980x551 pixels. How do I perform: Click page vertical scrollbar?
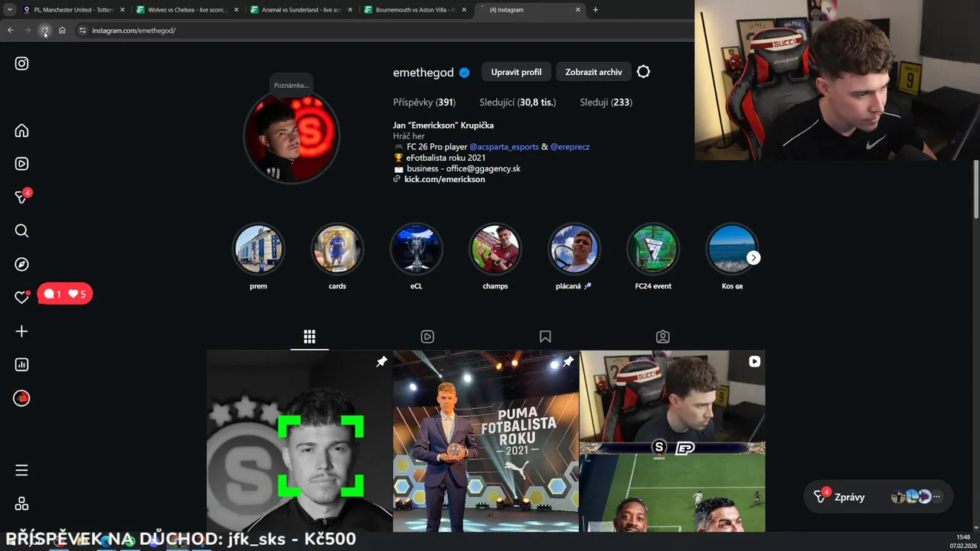976,190
